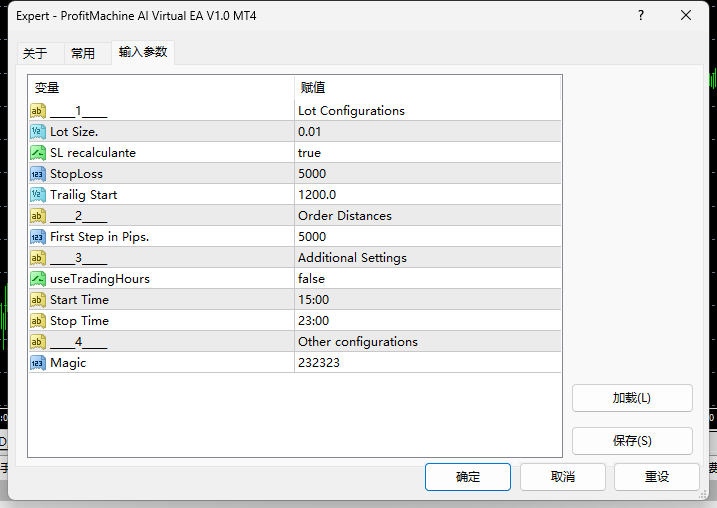Select the Trailig Start variable name
This screenshot has width=717, height=508.
(84, 195)
